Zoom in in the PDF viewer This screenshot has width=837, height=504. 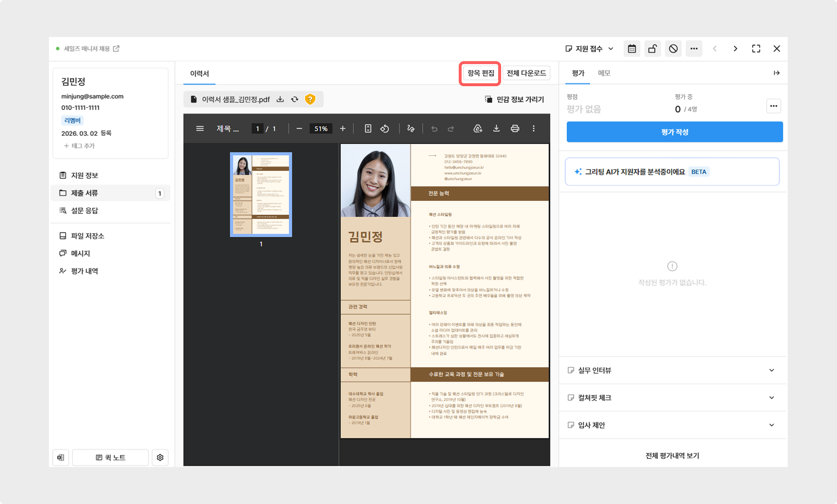tap(343, 129)
